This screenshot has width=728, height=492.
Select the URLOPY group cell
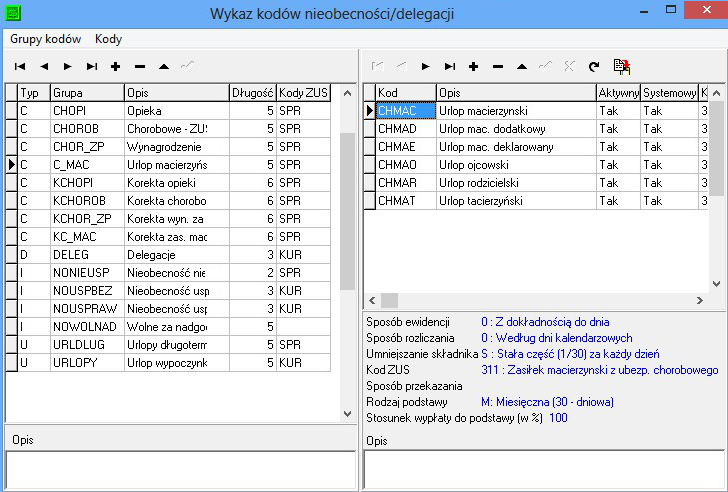[x=87, y=363]
